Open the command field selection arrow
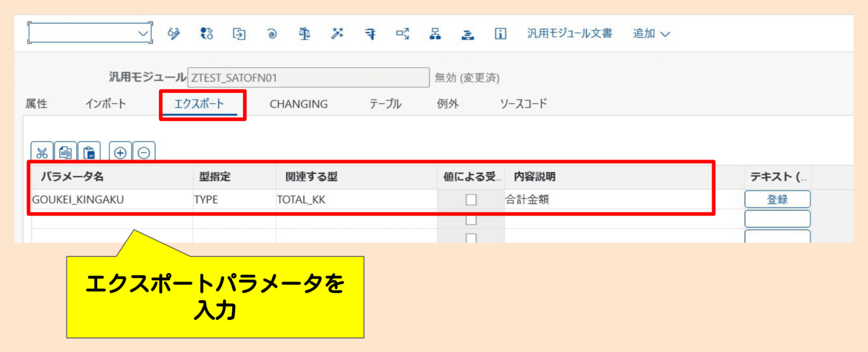The width and height of the screenshot is (868, 352). pyautogui.click(x=144, y=32)
